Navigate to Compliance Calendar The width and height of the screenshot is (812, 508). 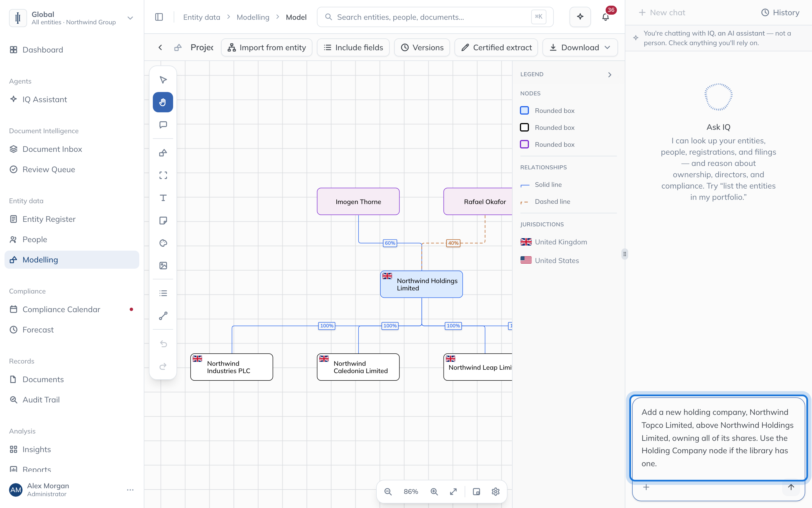pyautogui.click(x=72, y=309)
